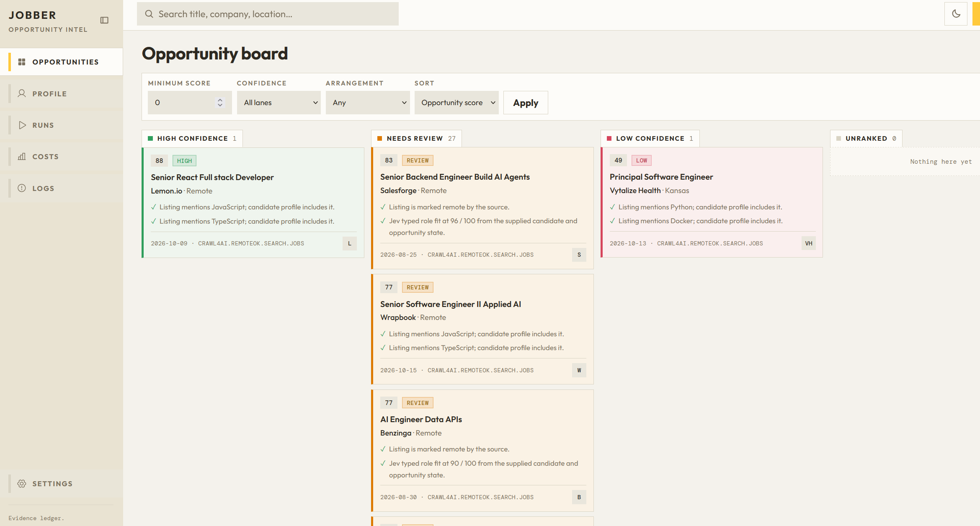The height and width of the screenshot is (526, 980).
Task: Click REVIEW tag on Salesforge card
Action: pos(418,160)
